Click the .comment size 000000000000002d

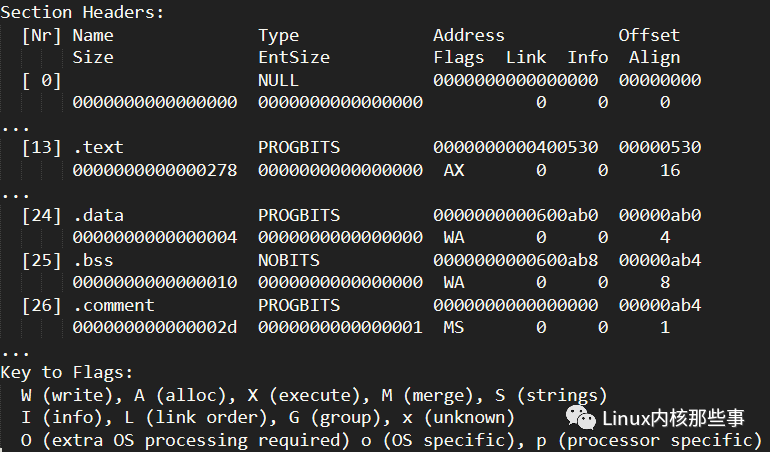155,327
